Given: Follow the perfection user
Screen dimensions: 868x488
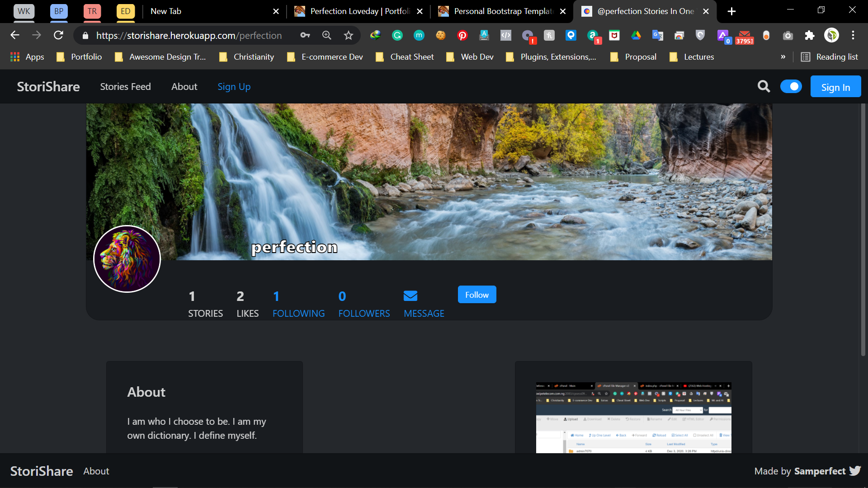Looking at the screenshot, I should coord(477,295).
